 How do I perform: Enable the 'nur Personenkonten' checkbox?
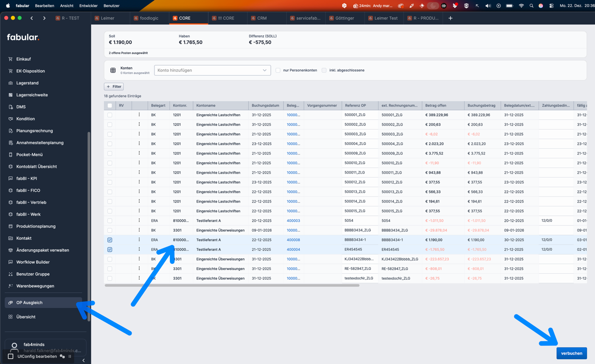coord(278,70)
